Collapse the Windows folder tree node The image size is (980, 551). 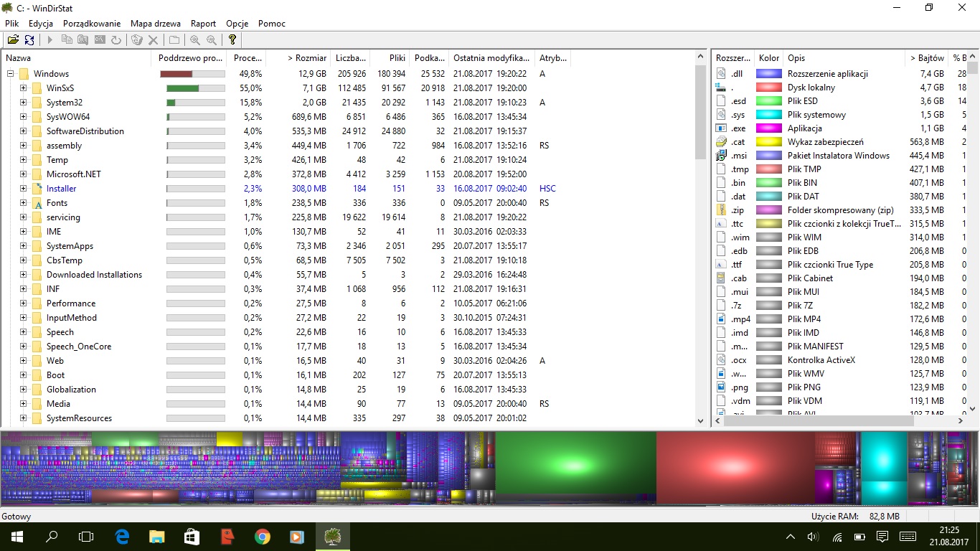pos(11,73)
